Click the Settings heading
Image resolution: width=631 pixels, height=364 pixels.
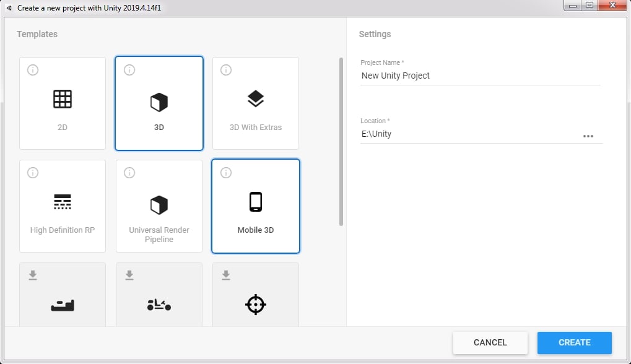click(375, 34)
